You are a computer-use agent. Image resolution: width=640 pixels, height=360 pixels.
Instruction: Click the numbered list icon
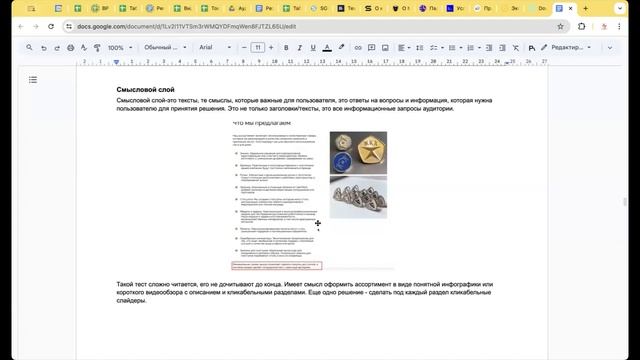pos(470,48)
